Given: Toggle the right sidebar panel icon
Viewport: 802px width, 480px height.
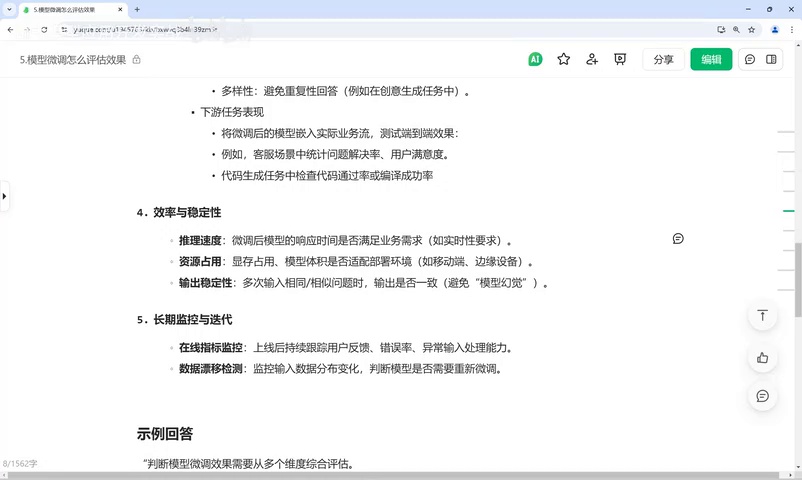Looking at the screenshot, I should point(771,59).
